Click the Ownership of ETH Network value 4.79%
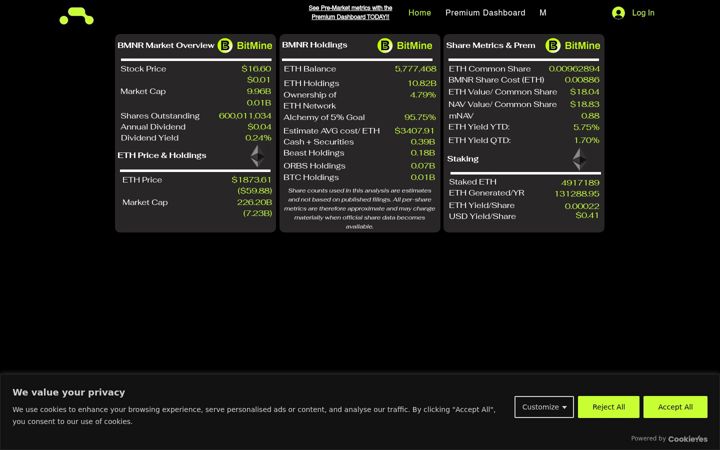 (423, 95)
